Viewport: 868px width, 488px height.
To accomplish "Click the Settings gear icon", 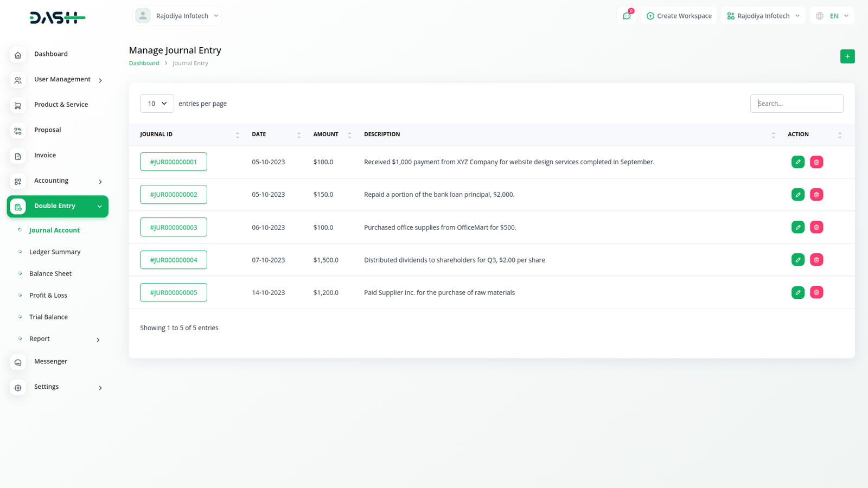I will 18,388.
